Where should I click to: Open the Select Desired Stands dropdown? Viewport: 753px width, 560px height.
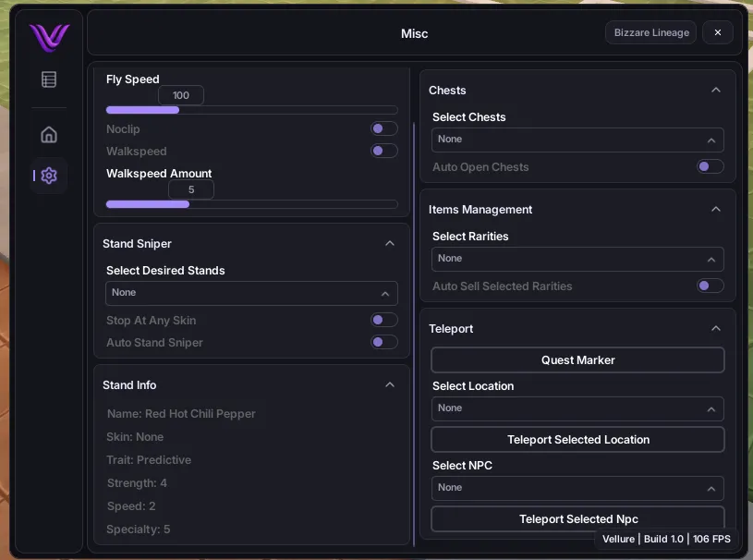coord(251,293)
